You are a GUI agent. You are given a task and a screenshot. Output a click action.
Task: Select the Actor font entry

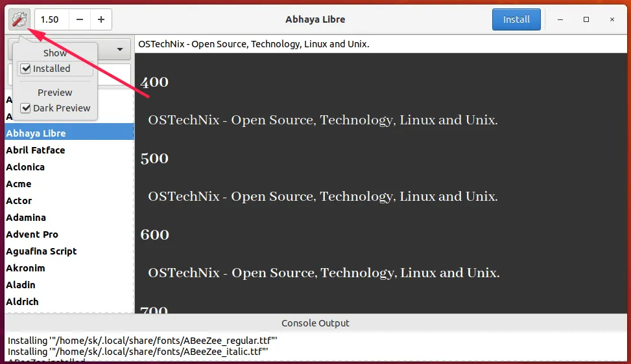point(19,201)
